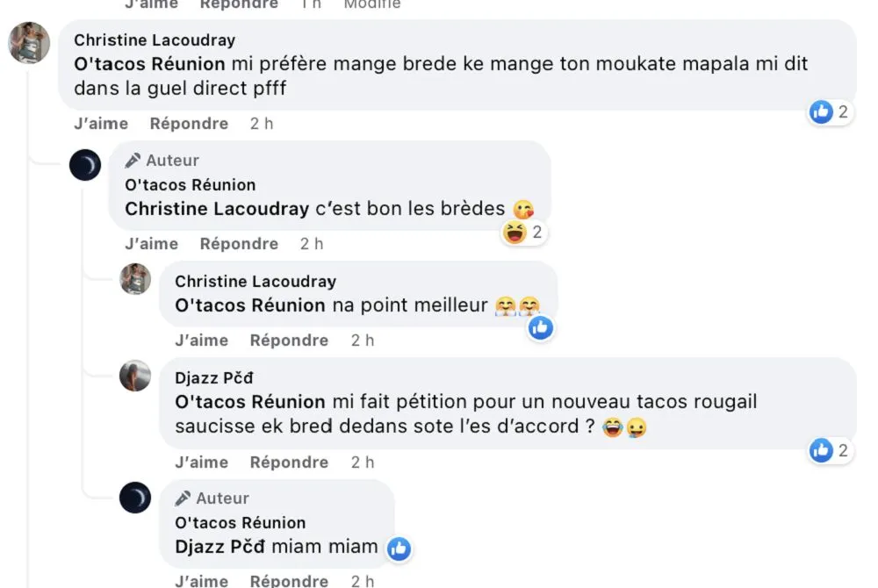The width and height of the screenshot is (878, 588).
Task: Click Djazz Pčđ mention in 'miam miam' reply
Action: tap(220, 547)
